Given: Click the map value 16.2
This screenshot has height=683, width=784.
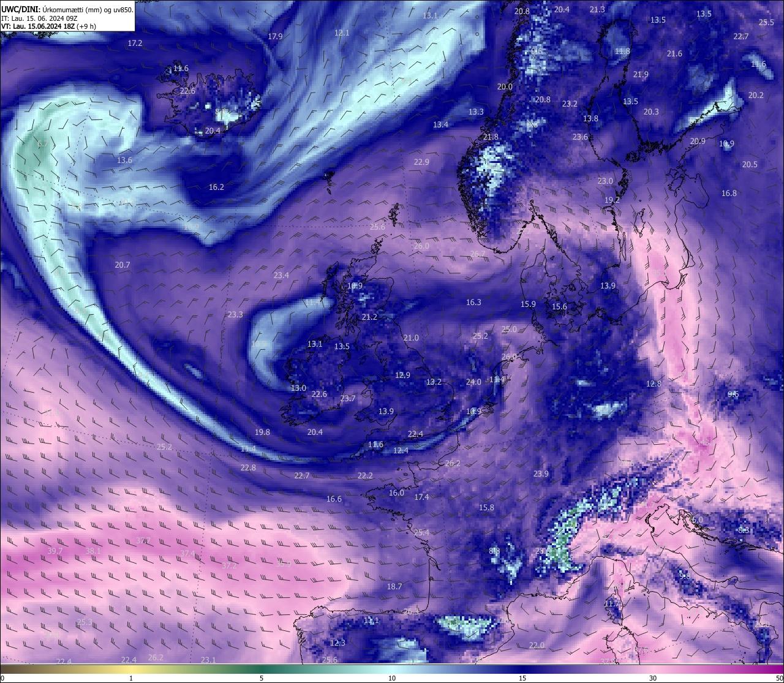Looking at the screenshot, I should coord(216,187).
